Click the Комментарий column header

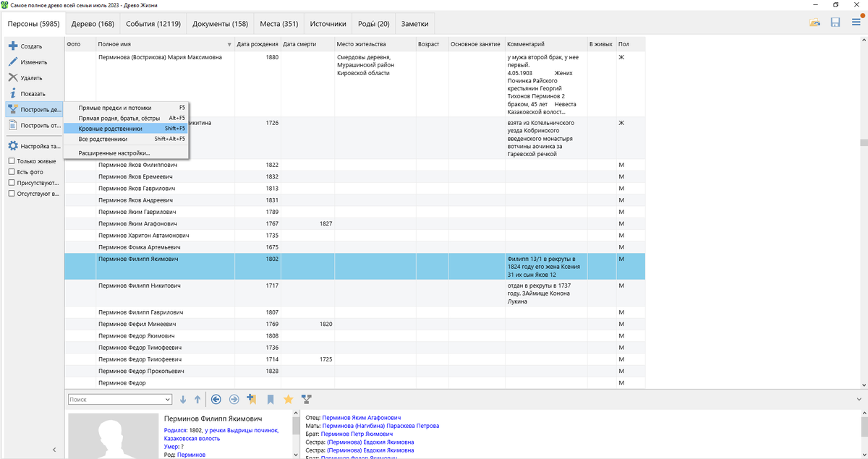(x=546, y=44)
